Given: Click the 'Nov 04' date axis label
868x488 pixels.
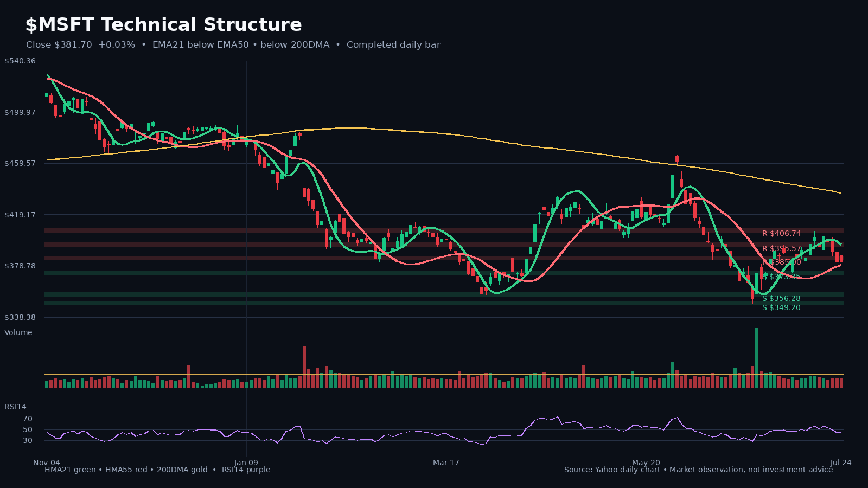Looking at the screenshot, I should [x=47, y=463].
